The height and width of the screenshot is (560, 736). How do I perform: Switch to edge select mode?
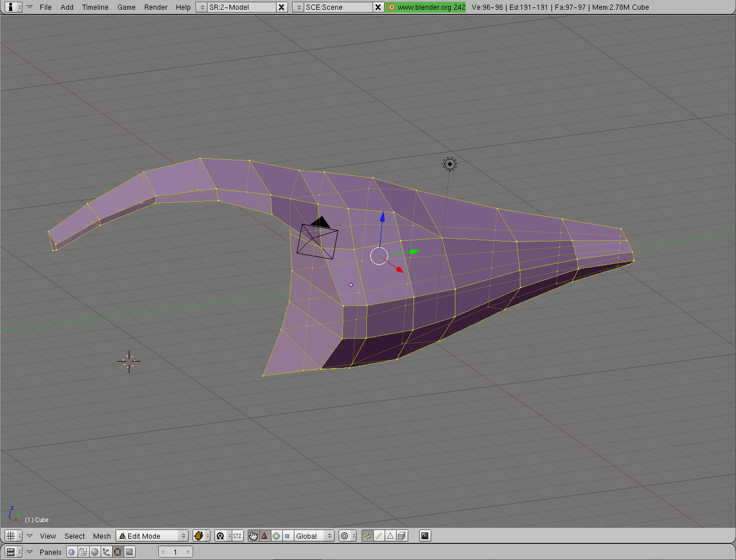point(379,536)
